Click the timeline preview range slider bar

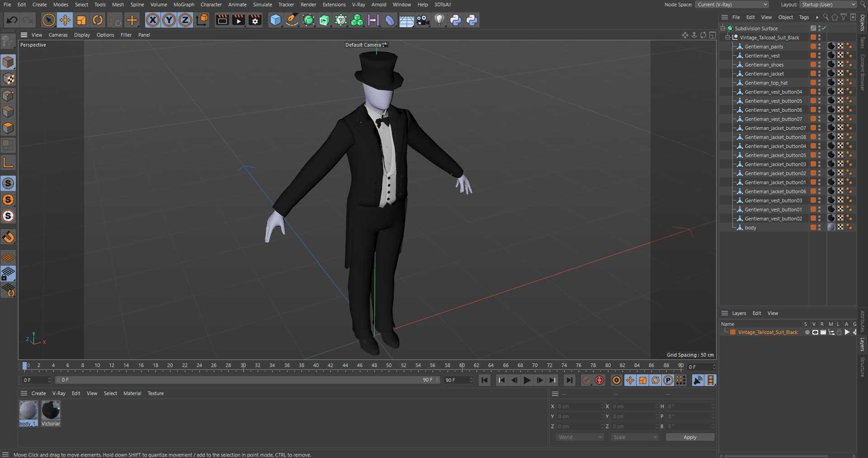[x=247, y=380]
